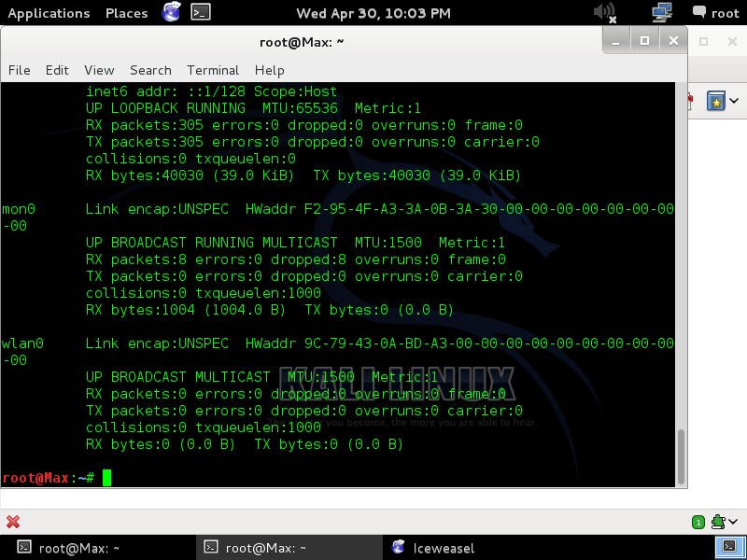Open the clock showing Wed Apr 30, 10:03 PM
Image resolution: width=747 pixels, height=560 pixels.
(373, 13)
